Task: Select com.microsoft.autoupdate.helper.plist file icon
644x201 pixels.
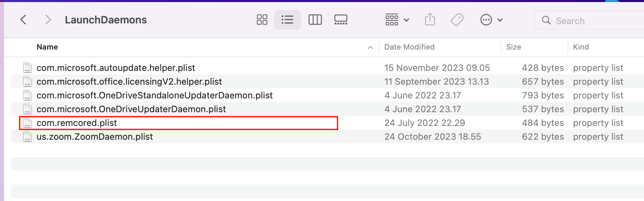Action: (x=28, y=68)
